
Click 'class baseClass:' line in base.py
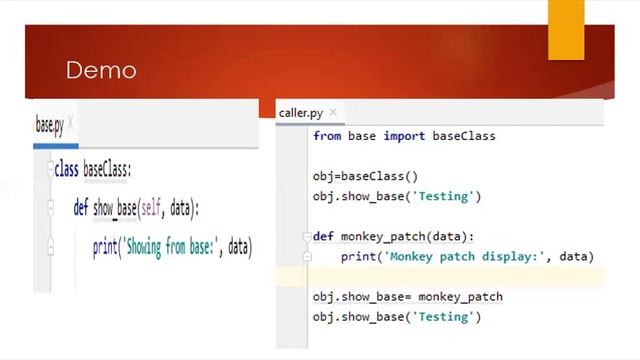(93, 169)
